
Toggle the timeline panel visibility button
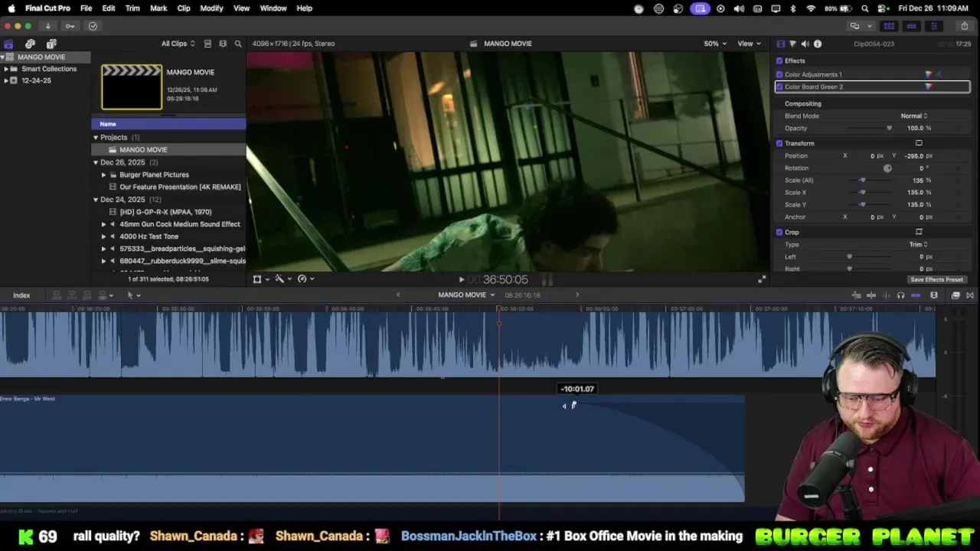tap(911, 26)
